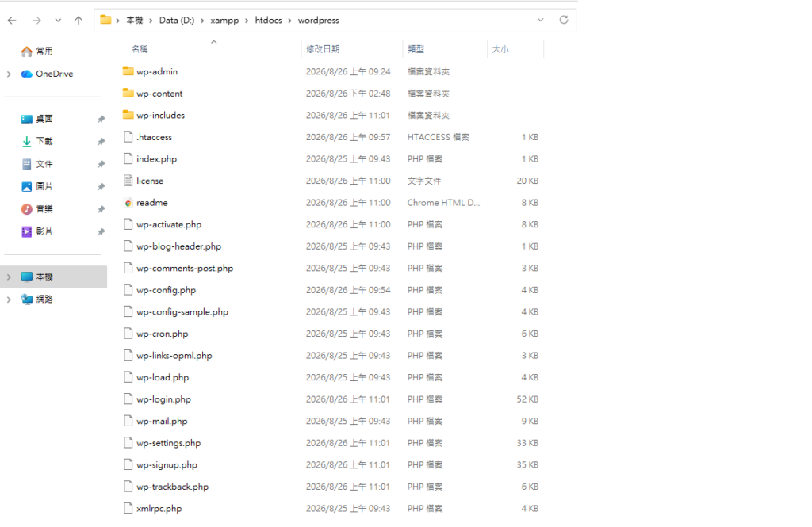This screenshot has height=527, width=812.
Task: Navigate to htdocs in breadcrumb
Action: click(x=268, y=20)
